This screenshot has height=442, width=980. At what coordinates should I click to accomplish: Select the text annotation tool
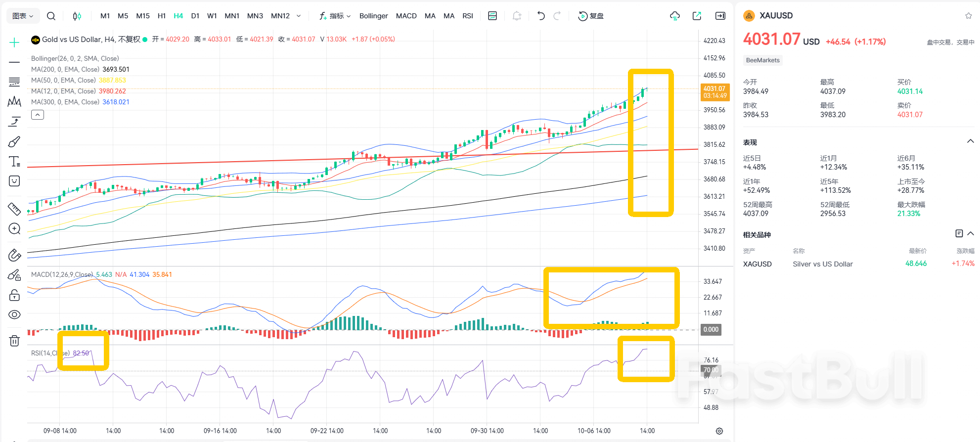coord(14,162)
